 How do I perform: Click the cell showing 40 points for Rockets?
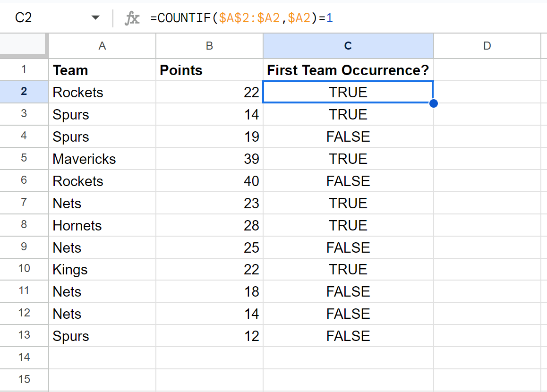209,181
